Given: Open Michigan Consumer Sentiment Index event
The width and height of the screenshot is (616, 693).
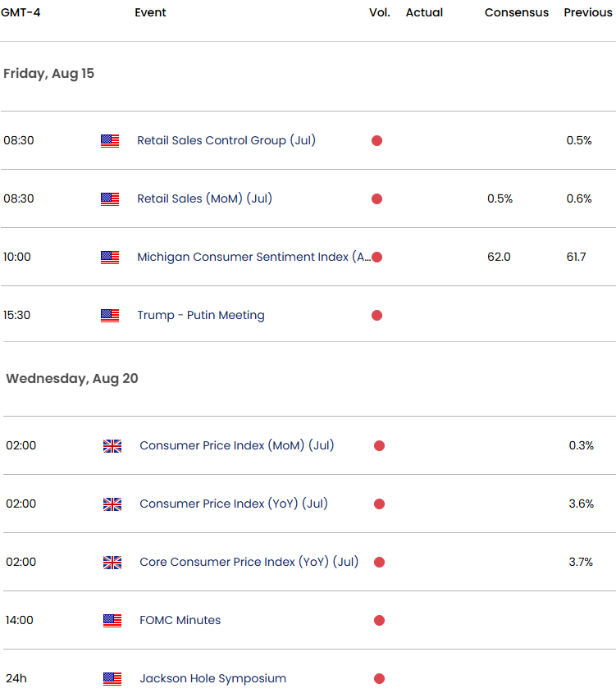Looking at the screenshot, I should 253,257.
